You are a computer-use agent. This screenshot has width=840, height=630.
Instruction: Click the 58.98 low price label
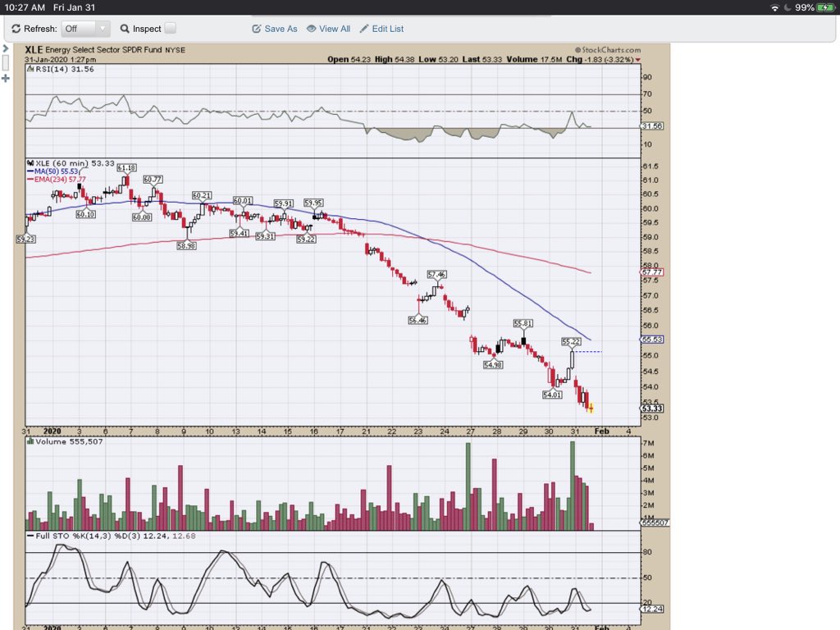(x=186, y=246)
